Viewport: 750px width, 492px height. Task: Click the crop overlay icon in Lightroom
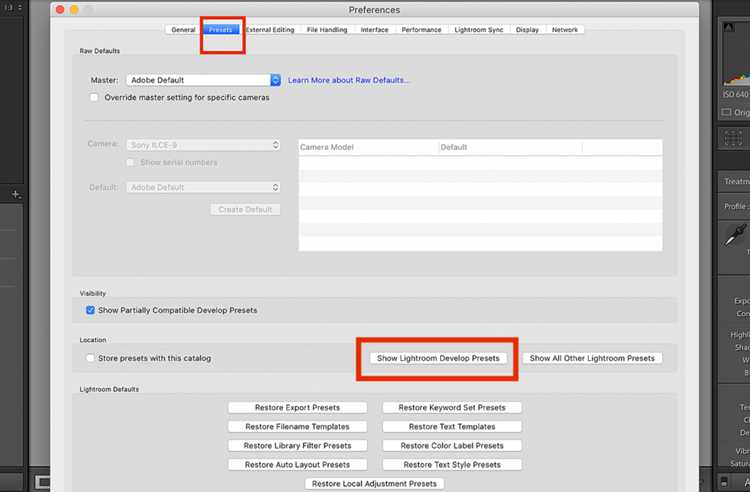[733, 138]
